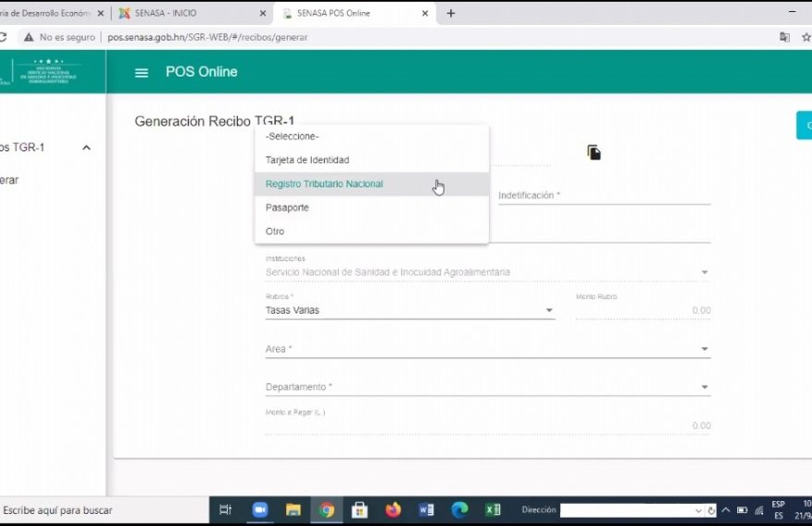Select Pasaporte in the dropdown list
The image size is (812, 526).
[287, 208]
